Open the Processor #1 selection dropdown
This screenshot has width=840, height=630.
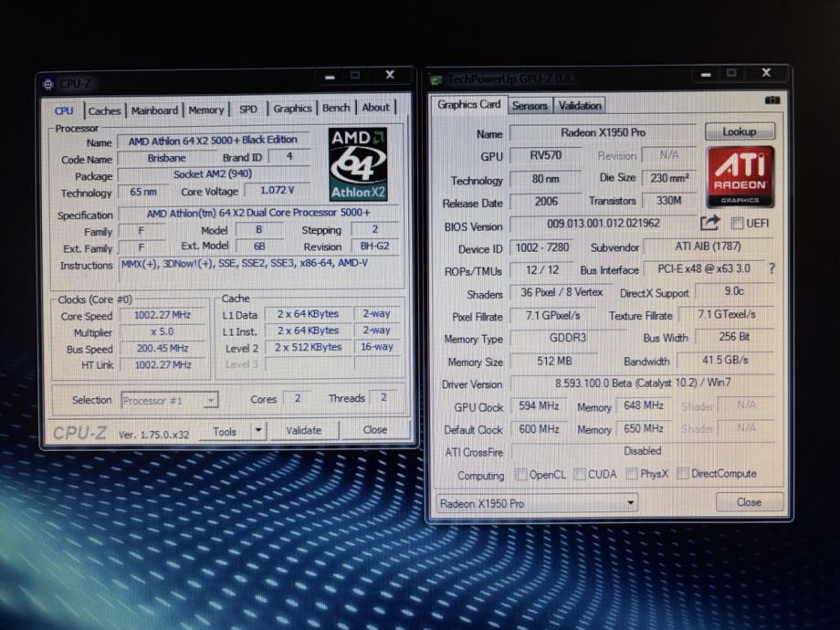[x=211, y=400]
